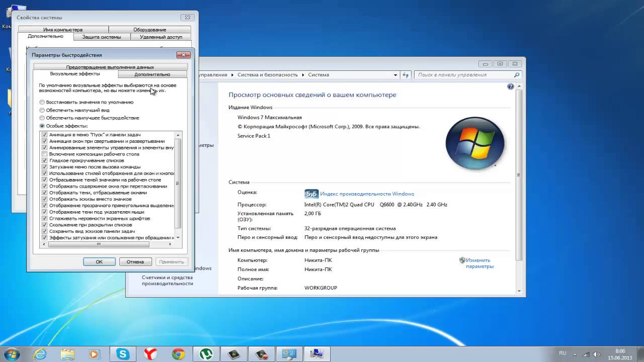Image resolution: width=644 pixels, height=362 pixels.
Task: Open Yandex browser from the taskbar
Action: point(150,354)
